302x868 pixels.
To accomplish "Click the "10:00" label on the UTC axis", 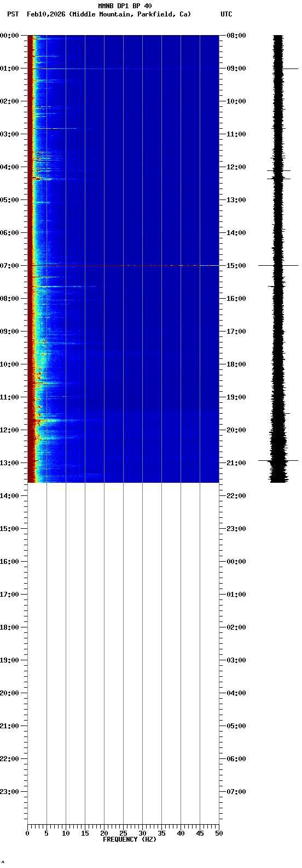I will coord(236,101).
